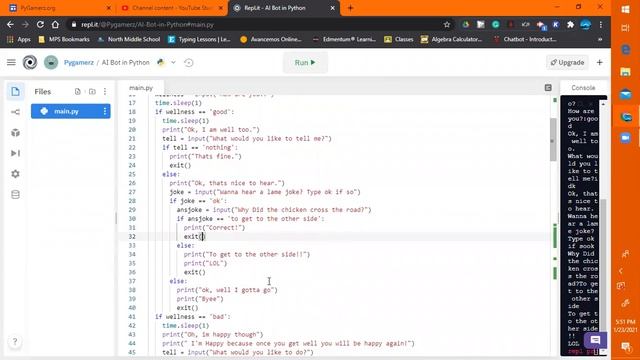Open main.py file options menu
The height and width of the screenshot is (360, 640).
(104, 111)
